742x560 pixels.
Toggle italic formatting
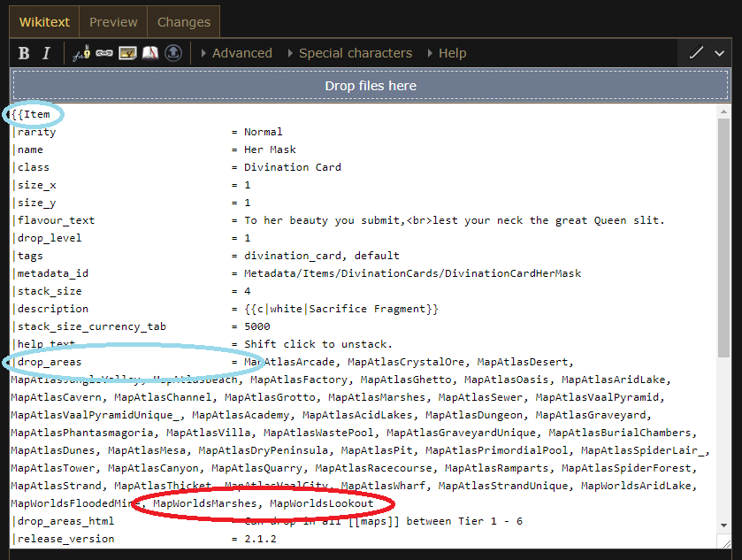click(46, 53)
